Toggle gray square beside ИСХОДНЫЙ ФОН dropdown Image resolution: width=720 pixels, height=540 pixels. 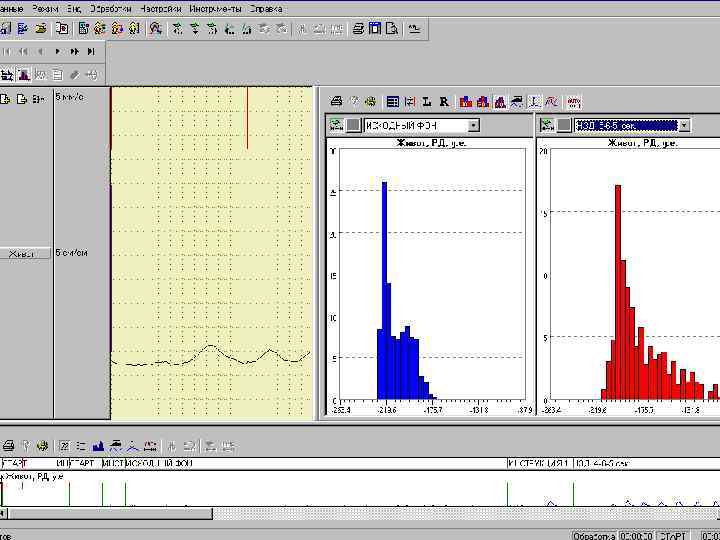[x=353, y=126]
